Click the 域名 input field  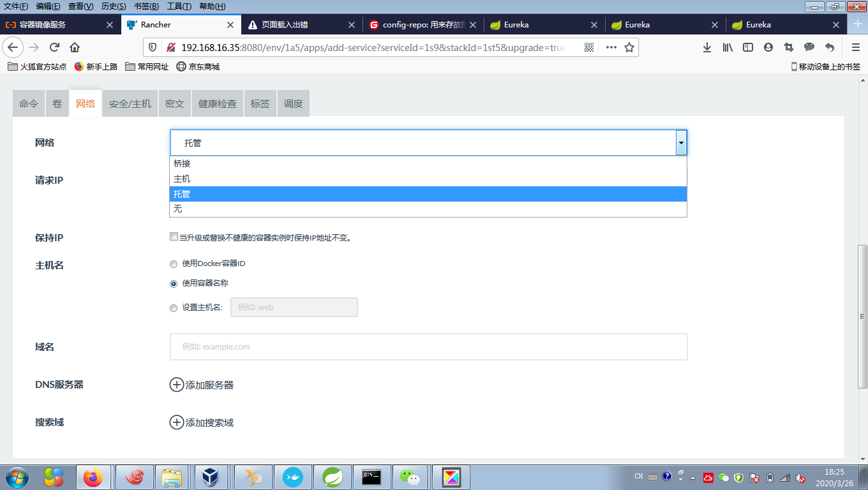(x=429, y=346)
